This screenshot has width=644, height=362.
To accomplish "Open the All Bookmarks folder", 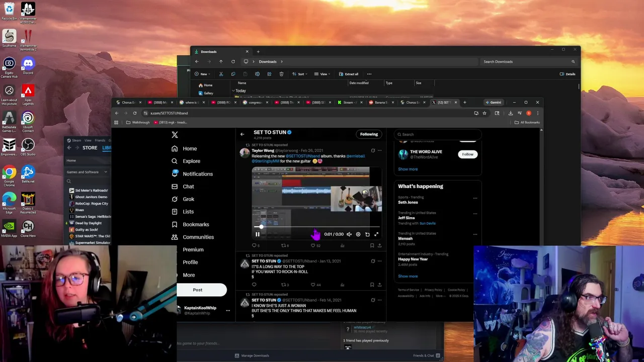I will (x=527, y=123).
